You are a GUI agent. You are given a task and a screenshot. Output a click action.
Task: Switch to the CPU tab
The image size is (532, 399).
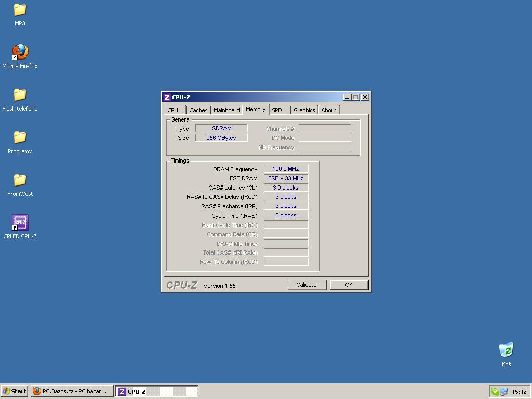175,110
